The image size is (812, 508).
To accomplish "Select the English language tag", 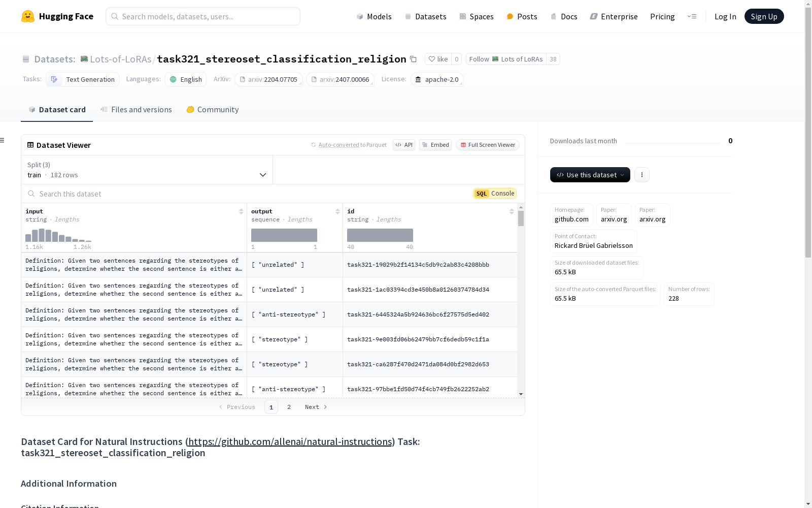I will [x=186, y=79].
